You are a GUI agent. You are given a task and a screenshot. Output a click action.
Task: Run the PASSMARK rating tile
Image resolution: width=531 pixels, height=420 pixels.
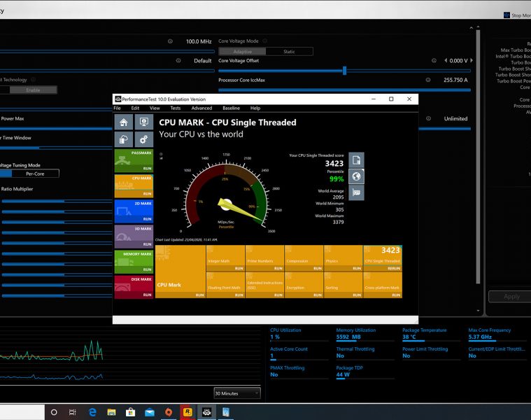(x=134, y=160)
